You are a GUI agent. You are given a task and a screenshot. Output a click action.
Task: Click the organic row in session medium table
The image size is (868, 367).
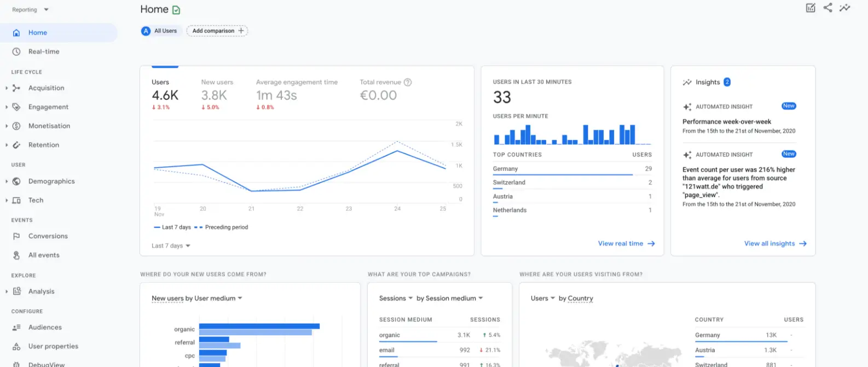pyautogui.click(x=439, y=335)
